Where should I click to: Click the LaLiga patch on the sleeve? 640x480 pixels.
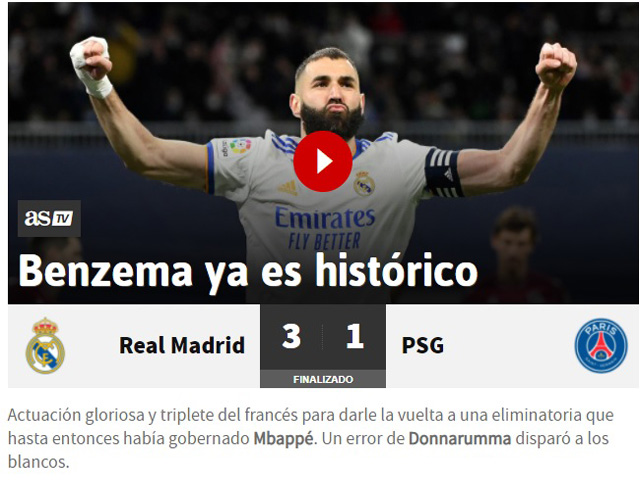[x=240, y=146]
